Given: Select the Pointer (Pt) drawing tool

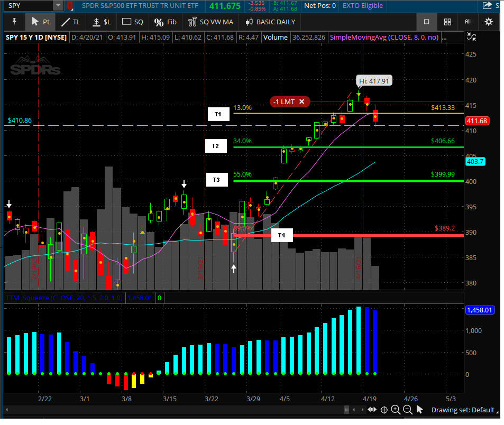Looking at the screenshot, I should (41, 22).
